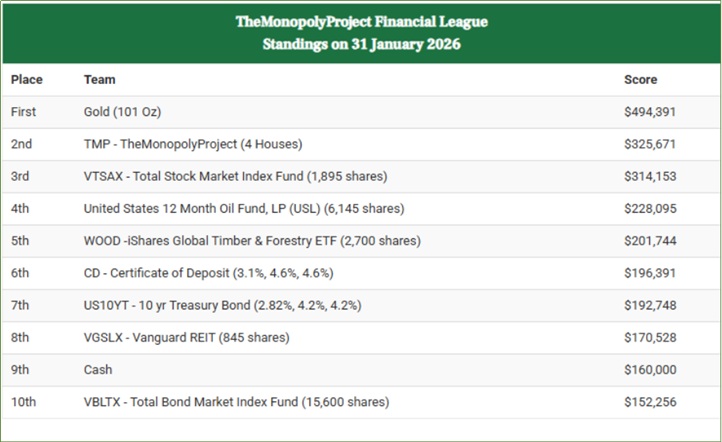Click the $228,095 score value

coord(650,208)
